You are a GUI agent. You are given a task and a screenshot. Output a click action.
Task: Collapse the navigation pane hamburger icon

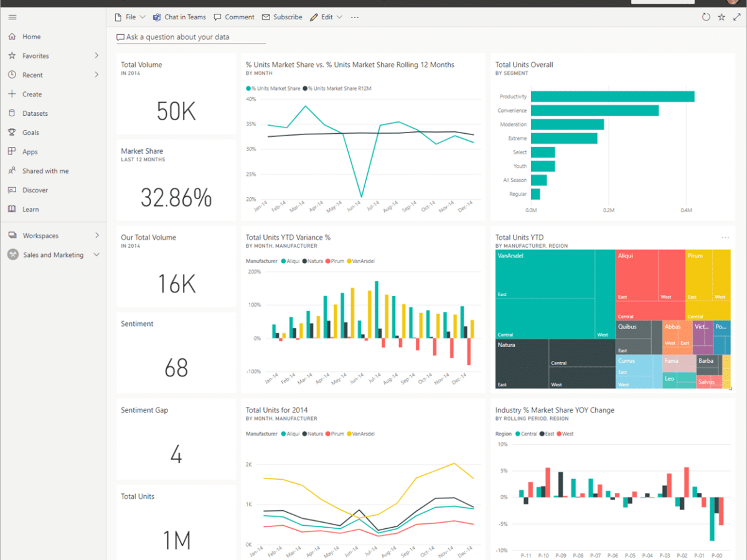click(x=12, y=17)
